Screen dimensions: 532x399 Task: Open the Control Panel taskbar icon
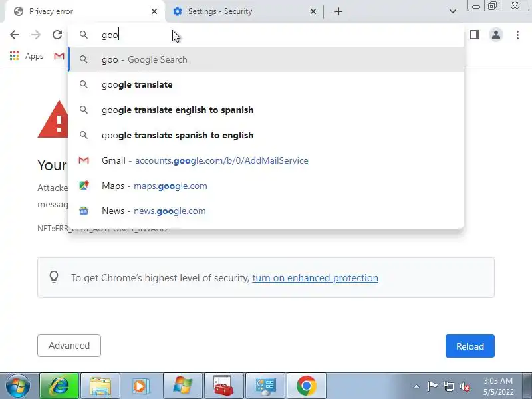point(265,386)
